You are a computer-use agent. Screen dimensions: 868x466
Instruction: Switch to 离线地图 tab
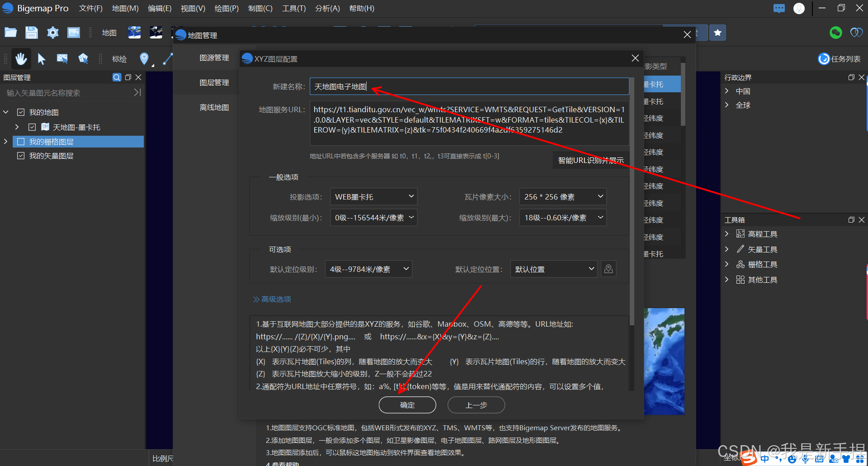pyautogui.click(x=214, y=108)
